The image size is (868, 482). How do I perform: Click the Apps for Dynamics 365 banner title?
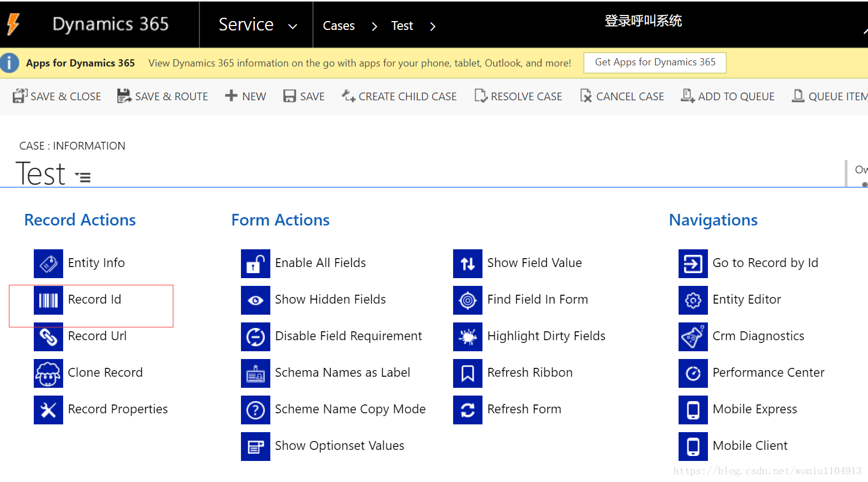tap(80, 63)
